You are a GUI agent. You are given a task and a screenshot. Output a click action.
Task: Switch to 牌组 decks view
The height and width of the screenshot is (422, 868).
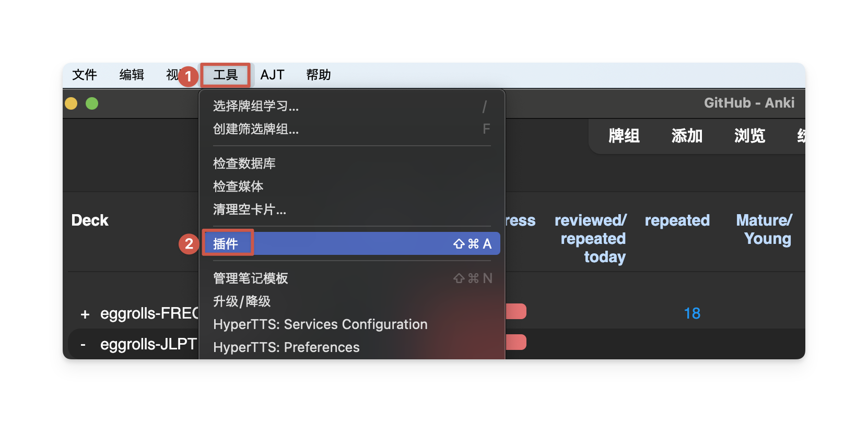point(624,136)
